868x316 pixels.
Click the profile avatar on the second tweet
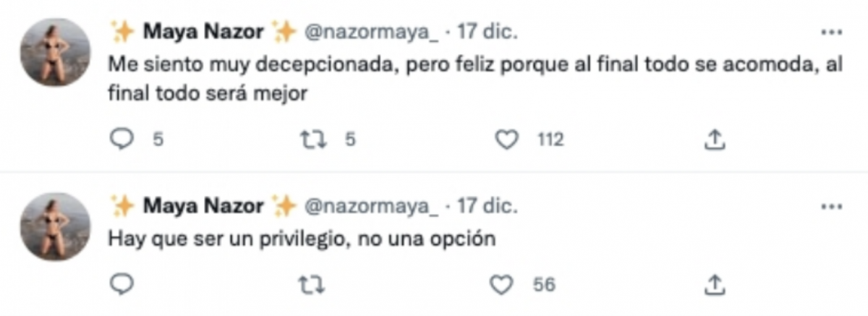(56, 226)
